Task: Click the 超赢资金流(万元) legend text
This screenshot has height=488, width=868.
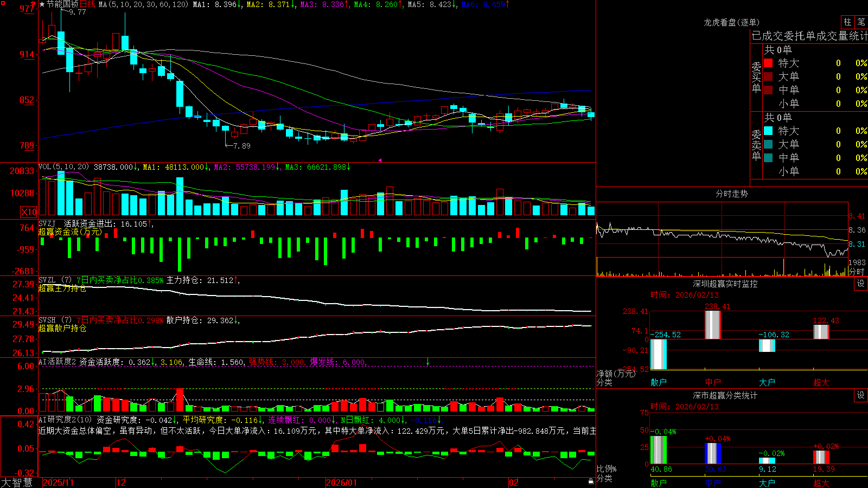Action: 70,232
